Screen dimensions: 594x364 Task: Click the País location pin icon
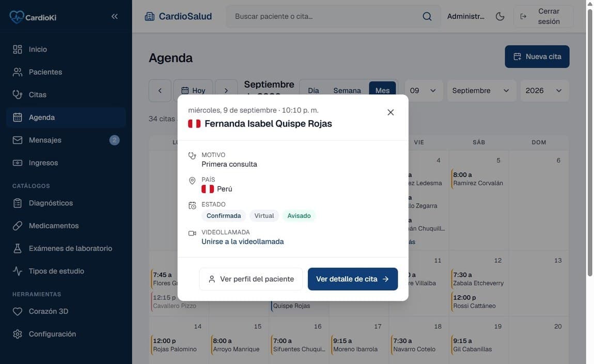(193, 181)
